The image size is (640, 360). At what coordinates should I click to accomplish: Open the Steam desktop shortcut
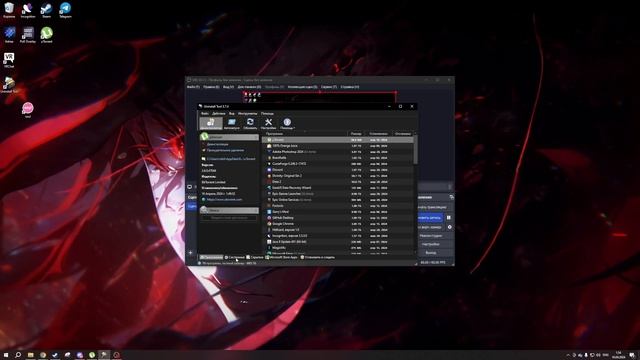(x=46, y=10)
